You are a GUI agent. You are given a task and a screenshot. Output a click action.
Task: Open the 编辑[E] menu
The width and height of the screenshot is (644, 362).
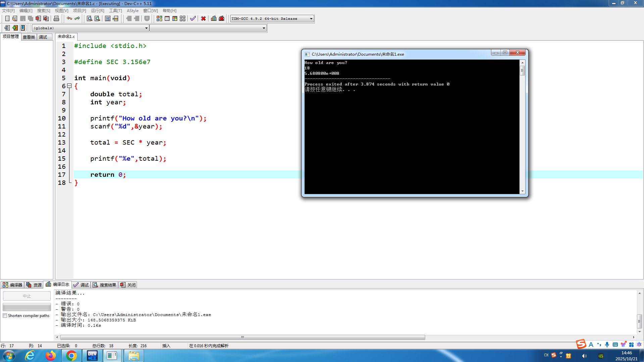(26, 11)
